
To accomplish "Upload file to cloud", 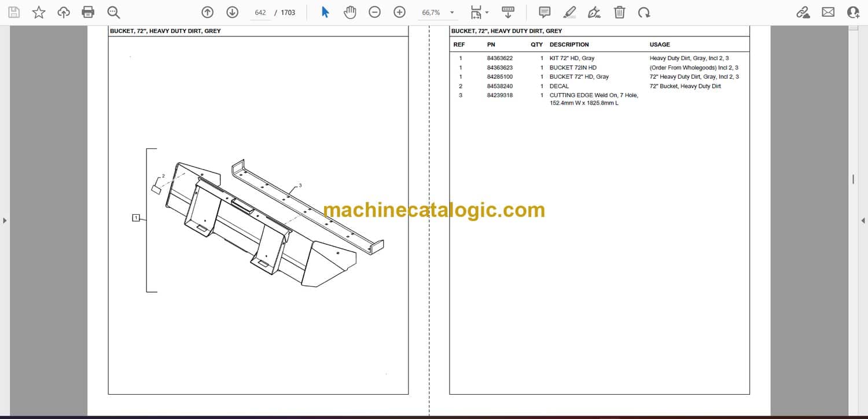I will tap(64, 12).
